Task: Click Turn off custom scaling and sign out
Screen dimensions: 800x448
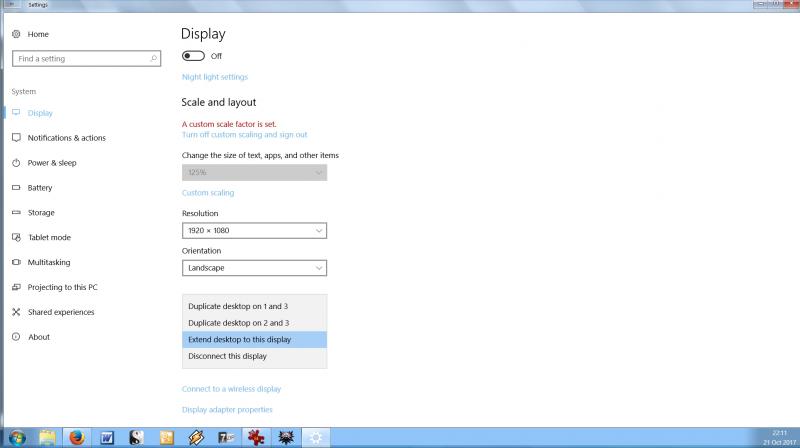Action: click(244, 135)
